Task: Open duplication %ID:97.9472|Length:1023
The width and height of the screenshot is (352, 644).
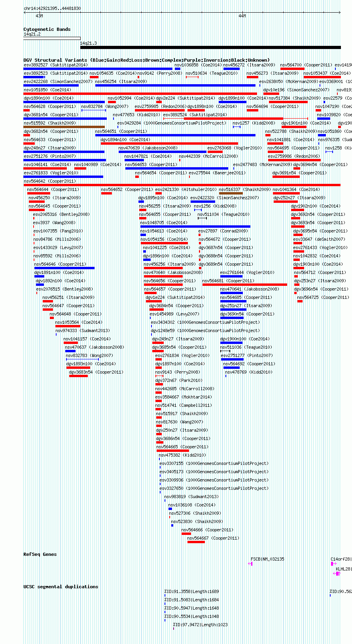Action: (201, 625)
